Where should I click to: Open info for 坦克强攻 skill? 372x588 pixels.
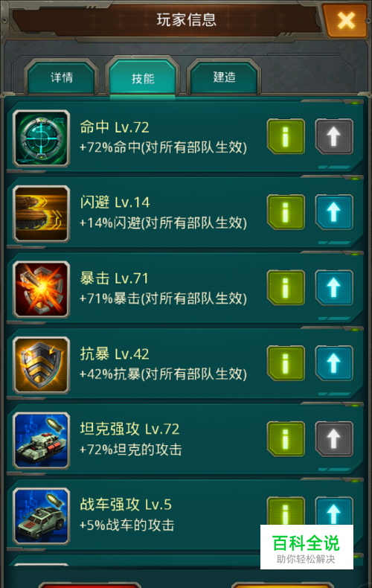coord(286,439)
